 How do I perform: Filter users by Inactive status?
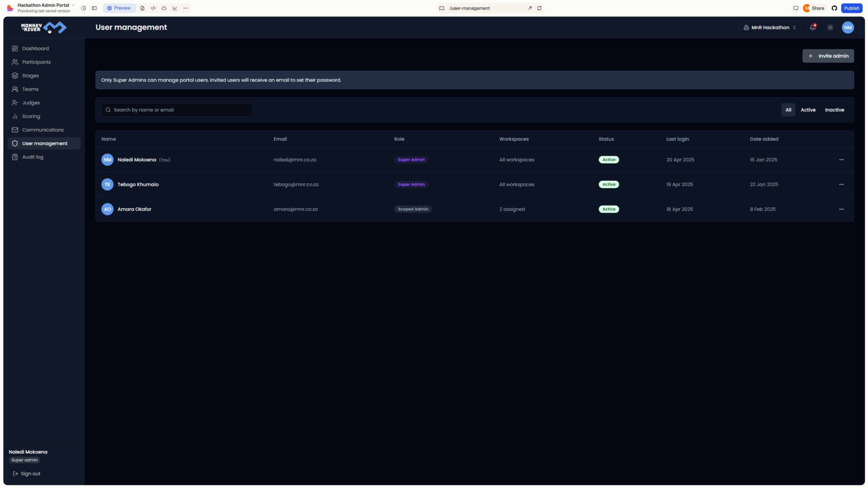pos(834,110)
